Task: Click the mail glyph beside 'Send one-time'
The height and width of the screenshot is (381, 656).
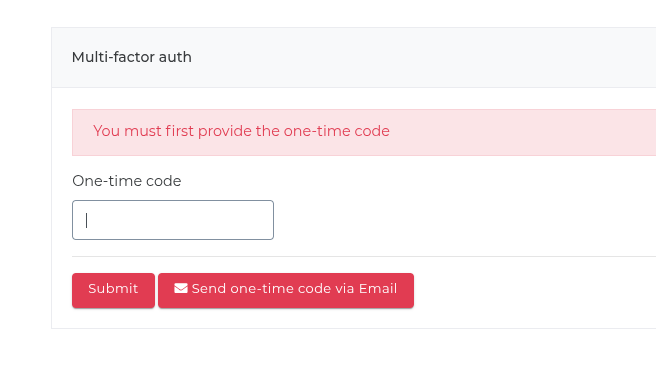Action: [x=181, y=289]
